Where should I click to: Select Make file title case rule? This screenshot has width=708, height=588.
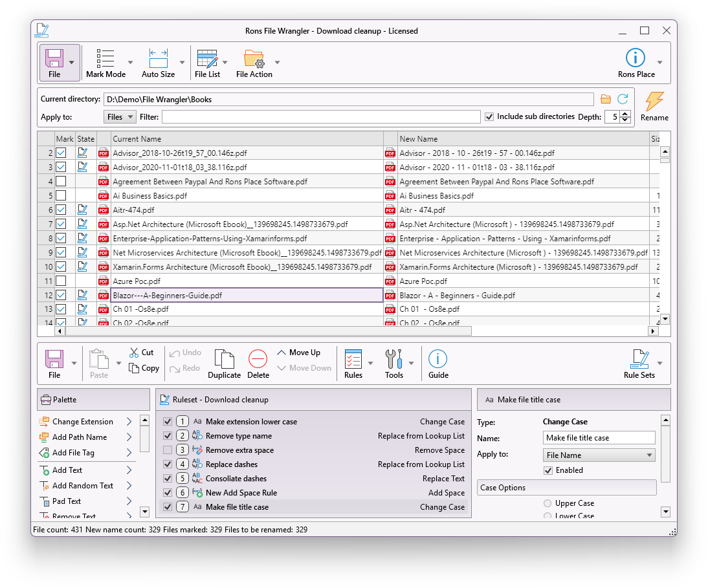[x=313, y=506]
